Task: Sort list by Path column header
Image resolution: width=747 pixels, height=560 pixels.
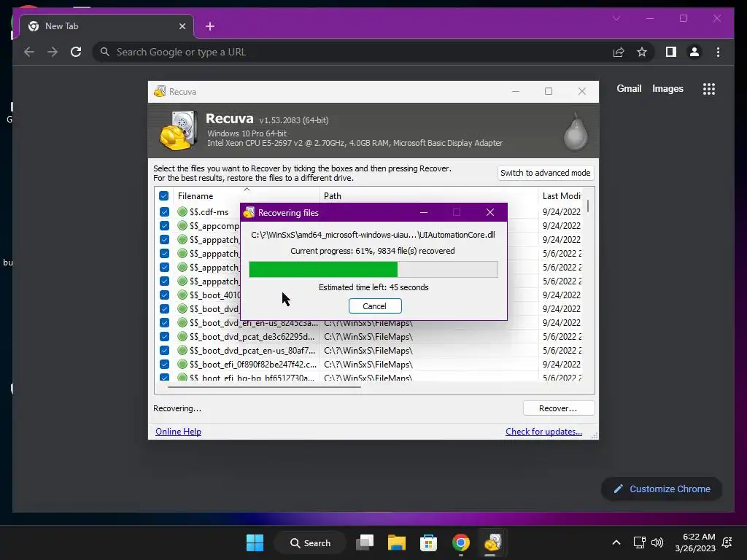Action: point(333,195)
